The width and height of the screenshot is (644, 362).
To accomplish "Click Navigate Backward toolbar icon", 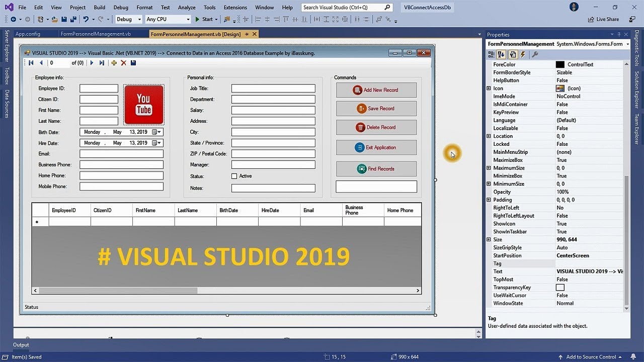I will 13,19.
